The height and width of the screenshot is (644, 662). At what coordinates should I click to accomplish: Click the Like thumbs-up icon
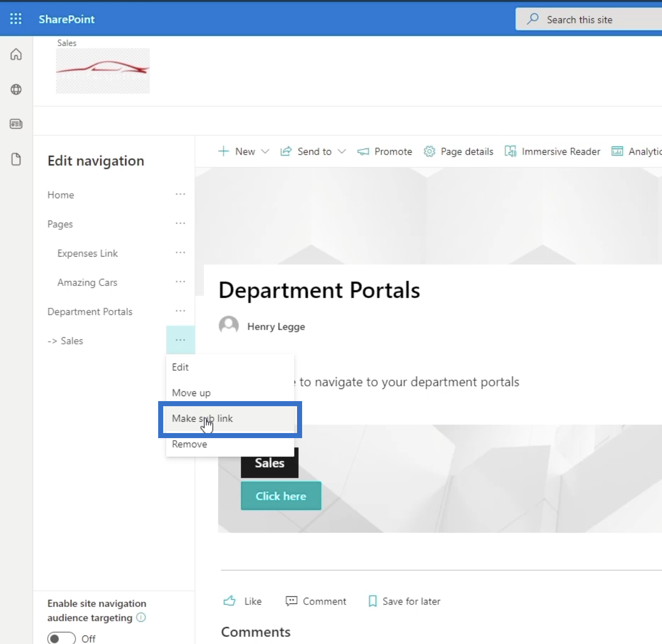point(230,601)
